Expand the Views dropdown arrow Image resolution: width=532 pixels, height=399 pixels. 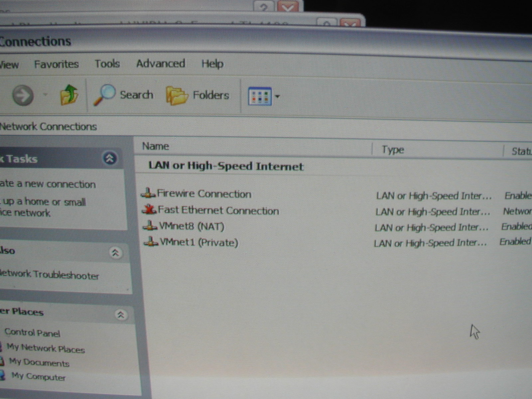[277, 96]
